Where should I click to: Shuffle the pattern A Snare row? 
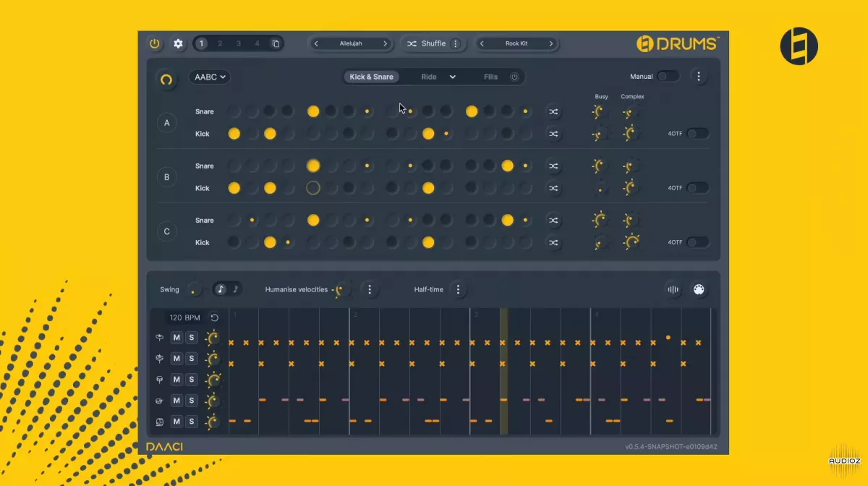point(553,112)
